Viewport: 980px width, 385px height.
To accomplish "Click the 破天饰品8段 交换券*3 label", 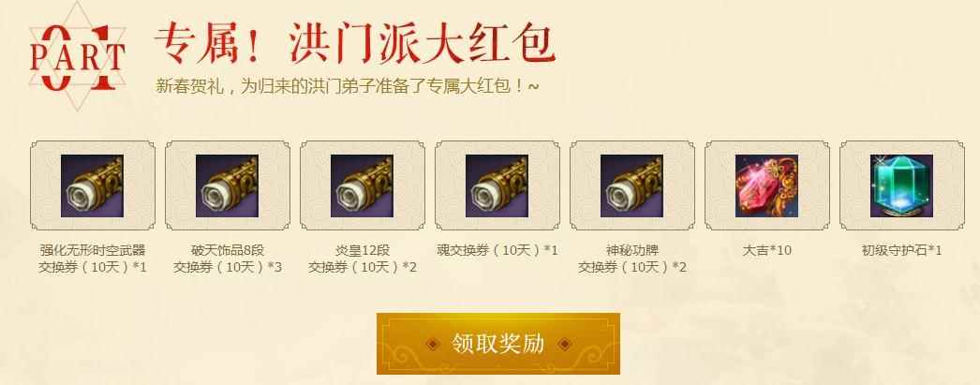I will 228,259.
